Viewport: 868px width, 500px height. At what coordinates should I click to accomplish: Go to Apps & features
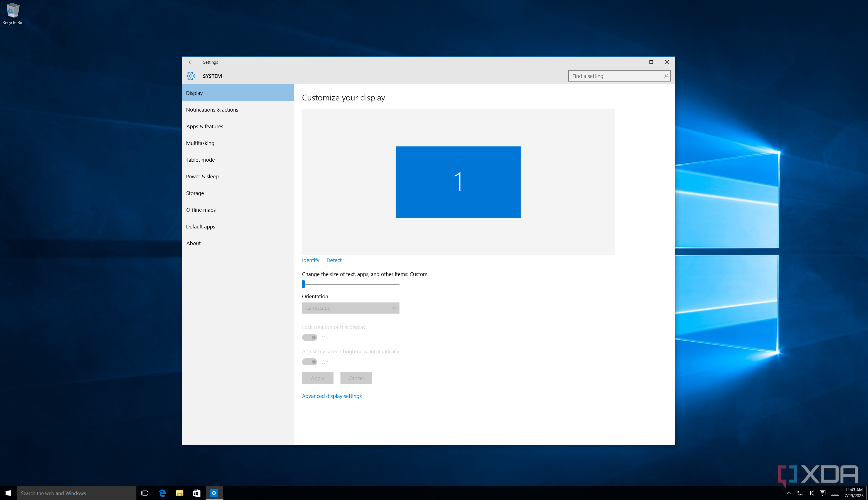[x=238, y=126]
